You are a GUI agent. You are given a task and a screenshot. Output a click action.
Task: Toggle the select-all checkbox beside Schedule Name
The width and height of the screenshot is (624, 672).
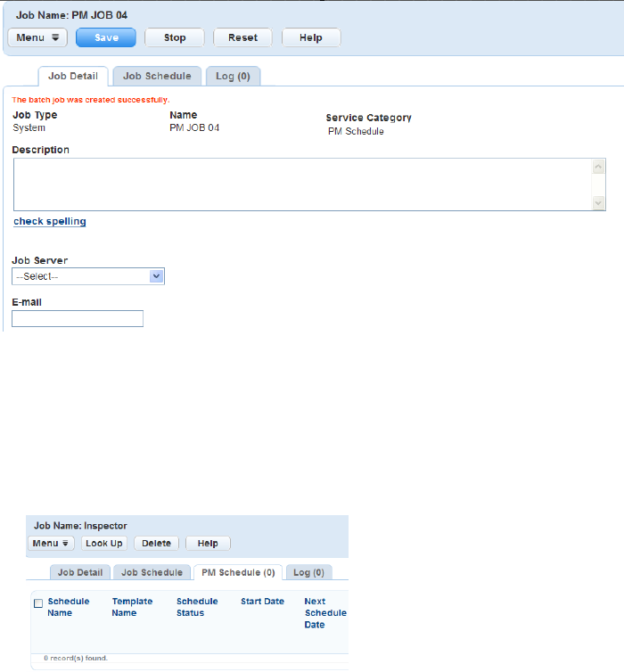[38, 603]
